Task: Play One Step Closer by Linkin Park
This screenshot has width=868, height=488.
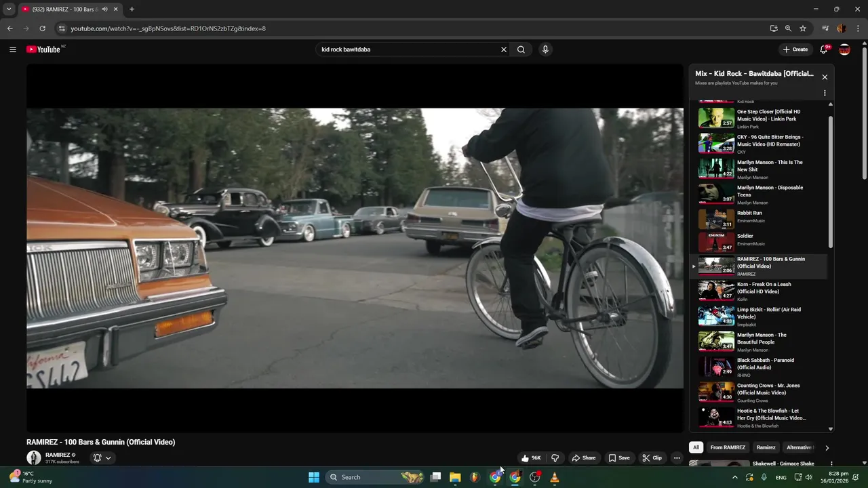Action: [758, 118]
